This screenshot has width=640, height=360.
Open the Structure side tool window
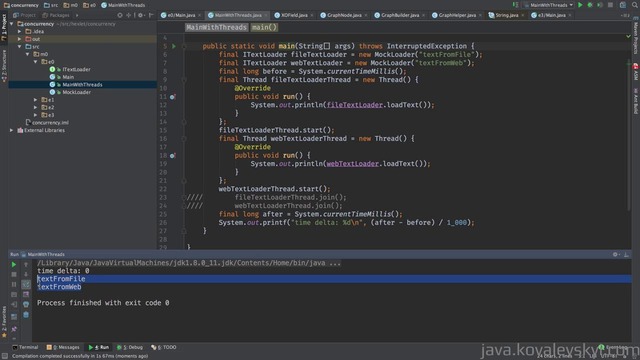(x=4, y=66)
